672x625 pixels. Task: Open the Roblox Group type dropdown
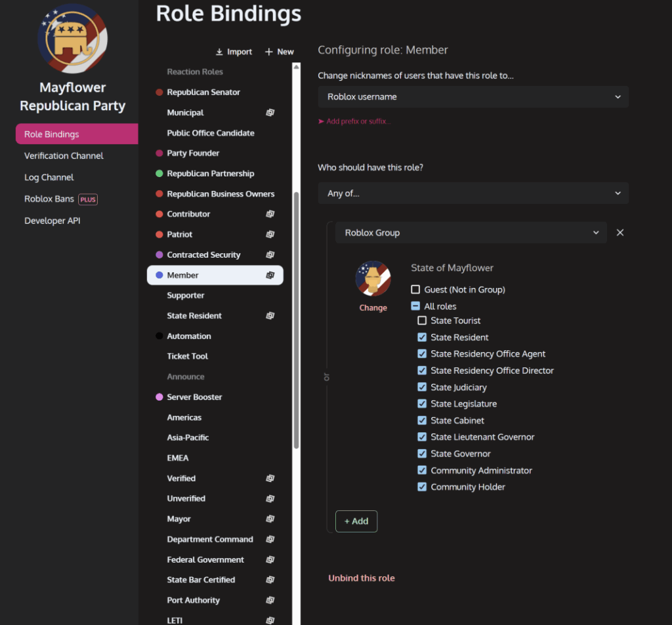click(x=471, y=233)
